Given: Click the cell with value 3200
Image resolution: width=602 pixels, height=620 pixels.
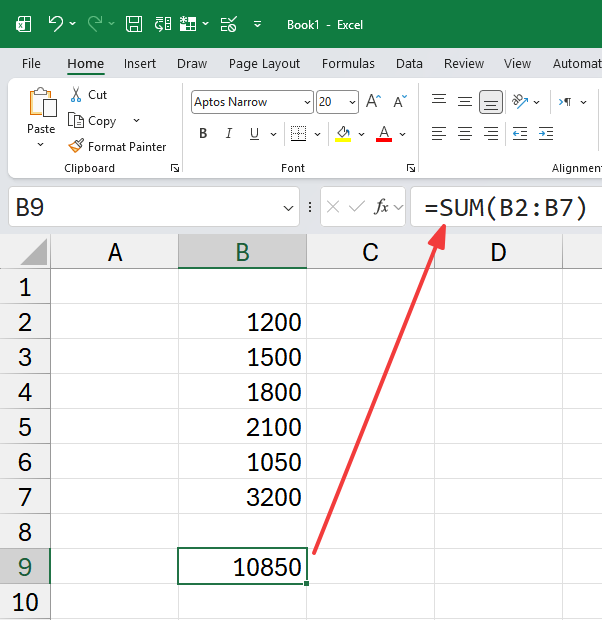Looking at the screenshot, I should point(242,497).
